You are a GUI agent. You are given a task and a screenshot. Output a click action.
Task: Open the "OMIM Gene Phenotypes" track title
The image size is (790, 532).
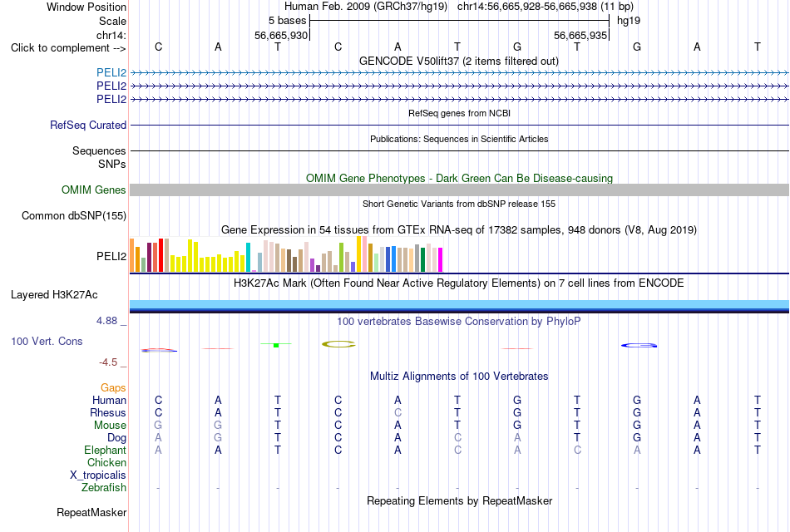(459, 179)
